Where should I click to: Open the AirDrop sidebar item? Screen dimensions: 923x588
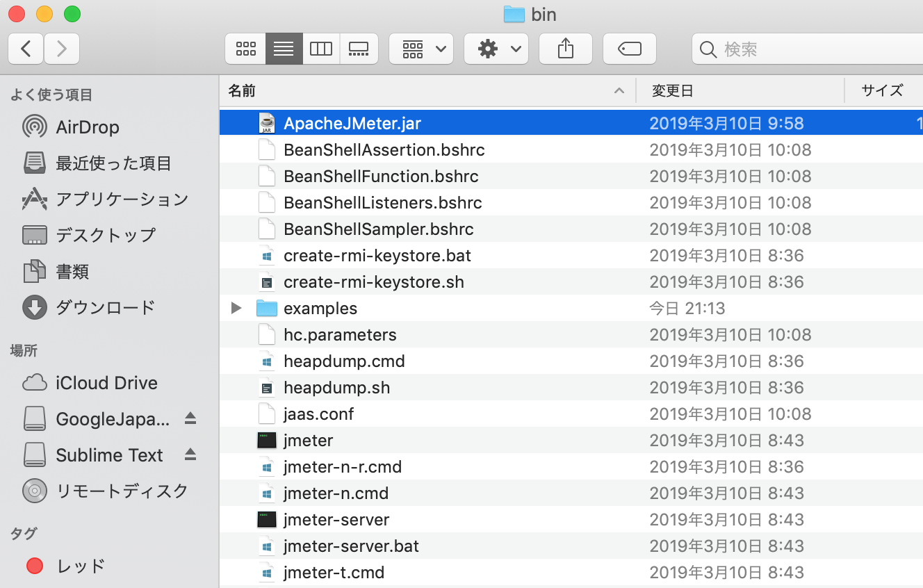tap(88, 126)
